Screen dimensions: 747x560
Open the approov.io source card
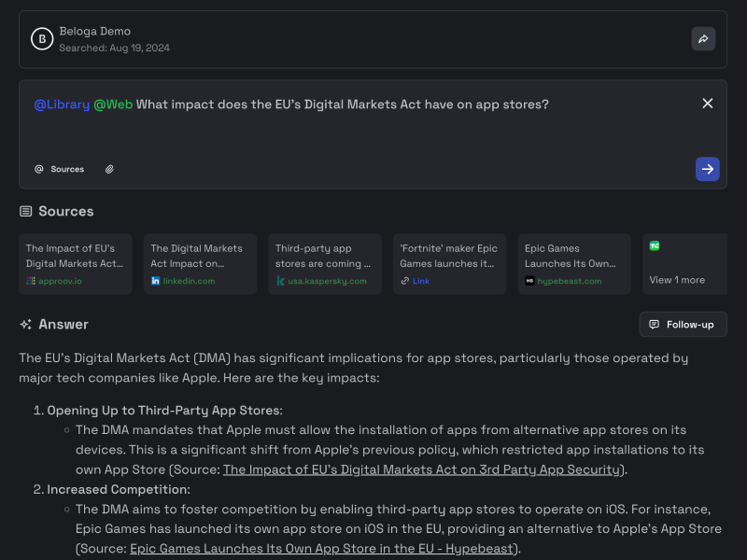tap(76, 264)
